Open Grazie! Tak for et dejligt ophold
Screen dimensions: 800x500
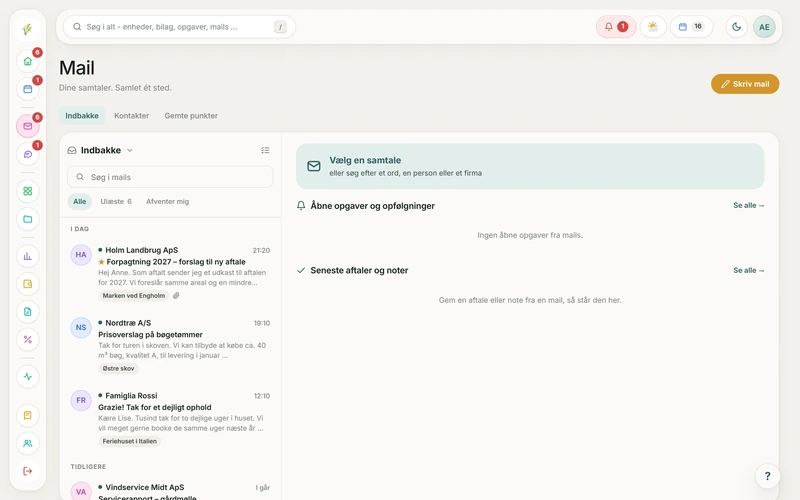[x=170, y=419]
